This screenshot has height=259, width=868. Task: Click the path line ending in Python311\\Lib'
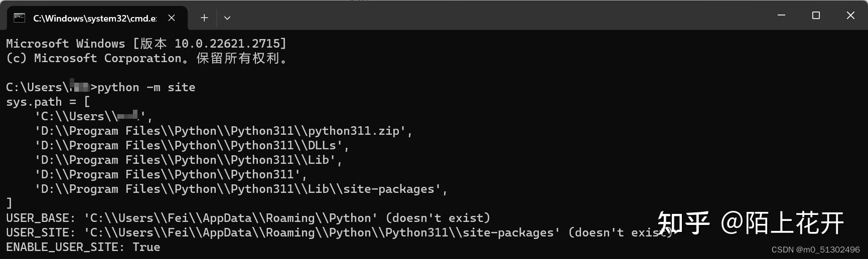pos(188,160)
